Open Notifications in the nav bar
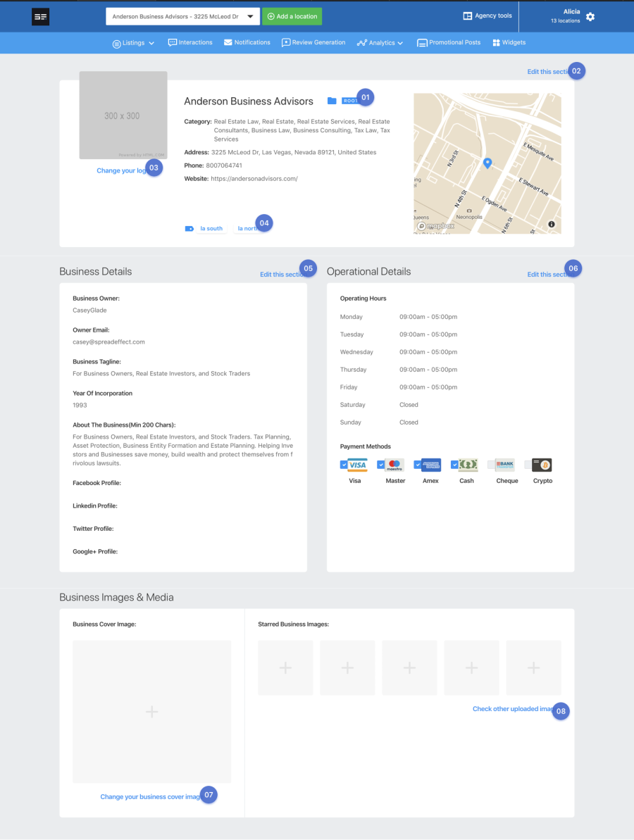Image resolution: width=634 pixels, height=840 pixels. pyautogui.click(x=247, y=42)
